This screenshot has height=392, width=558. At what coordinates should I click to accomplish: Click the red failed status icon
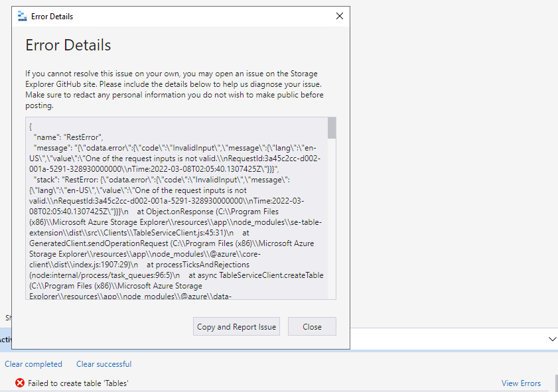click(20, 383)
